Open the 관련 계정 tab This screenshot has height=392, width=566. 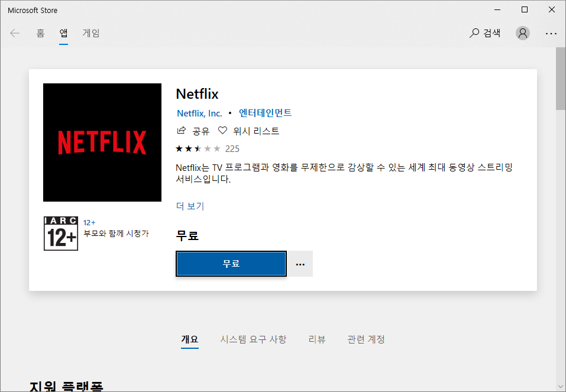coord(366,339)
